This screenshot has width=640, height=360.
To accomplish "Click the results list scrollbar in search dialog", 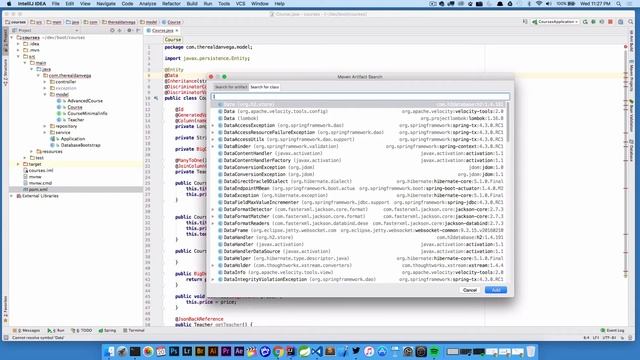I will tap(508, 122).
